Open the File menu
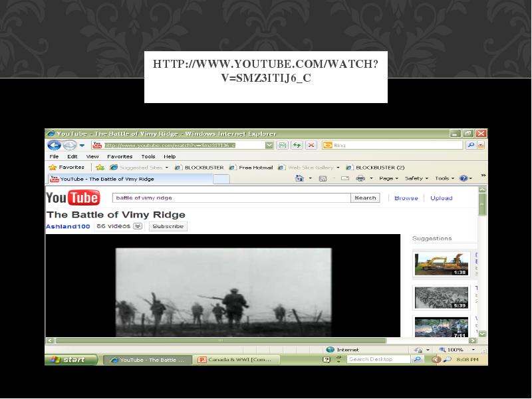Screen dimensions: 532x399 click(x=54, y=156)
